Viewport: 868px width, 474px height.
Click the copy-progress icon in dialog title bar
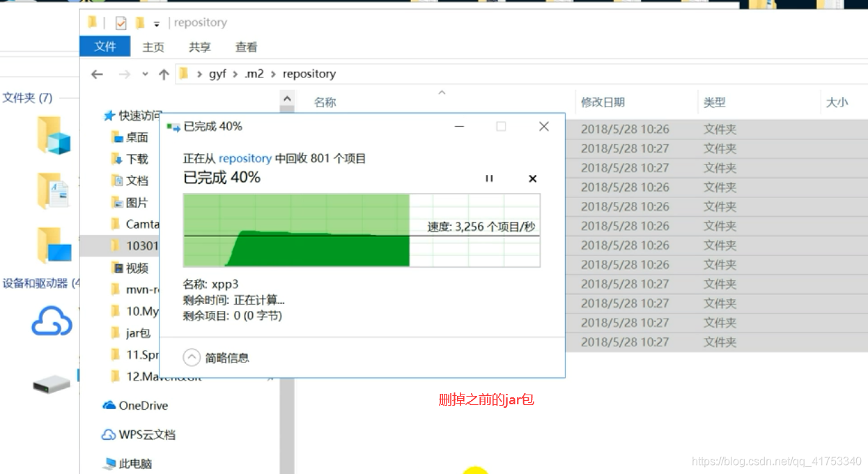[173, 127]
